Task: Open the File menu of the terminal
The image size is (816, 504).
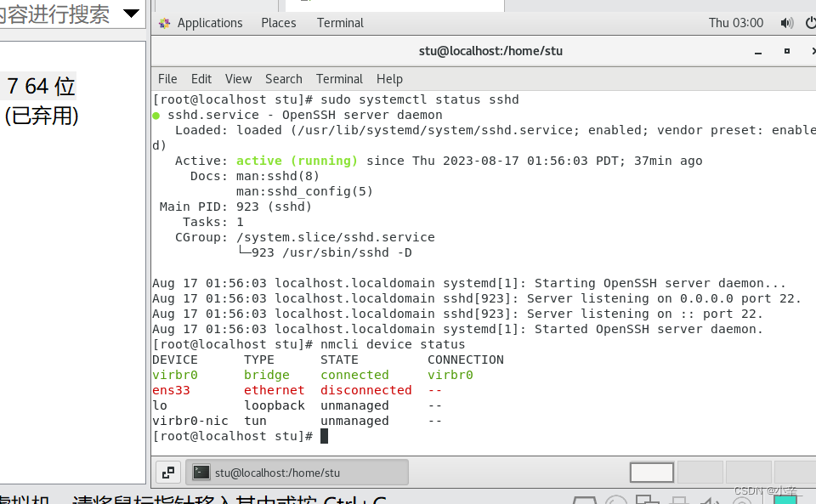Action: pos(167,79)
